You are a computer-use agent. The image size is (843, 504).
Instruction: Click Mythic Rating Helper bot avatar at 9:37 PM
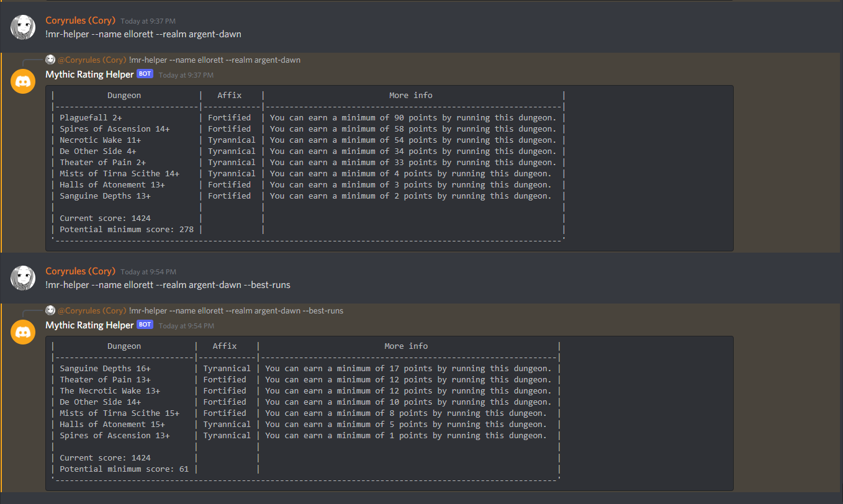click(x=23, y=82)
